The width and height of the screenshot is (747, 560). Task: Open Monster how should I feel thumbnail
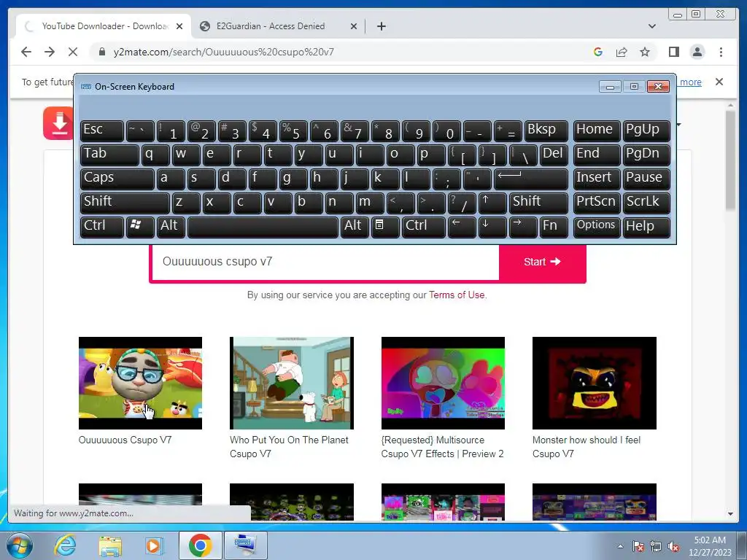point(594,383)
